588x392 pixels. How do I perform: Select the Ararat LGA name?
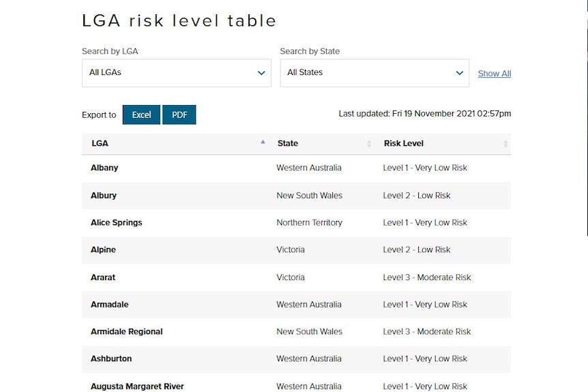(x=103, y=277)
